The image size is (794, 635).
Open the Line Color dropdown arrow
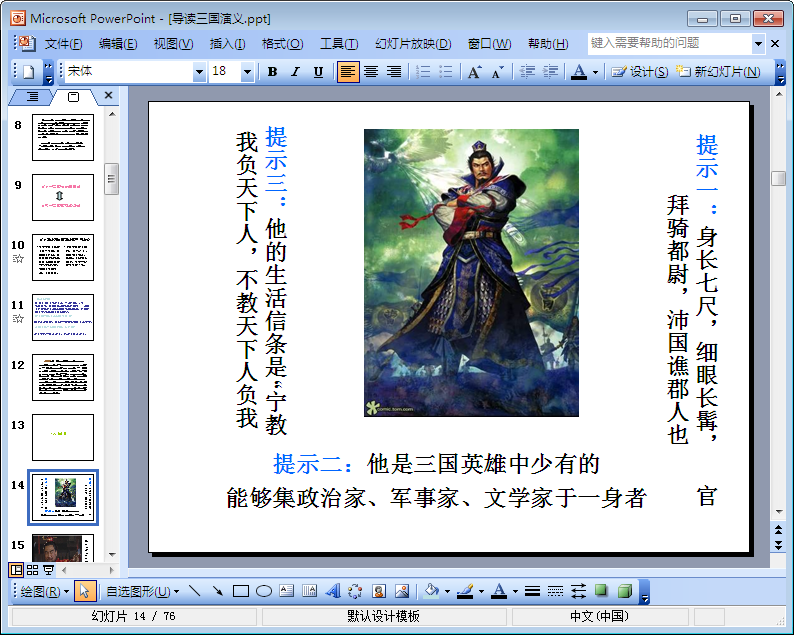[x=481, y=591]
